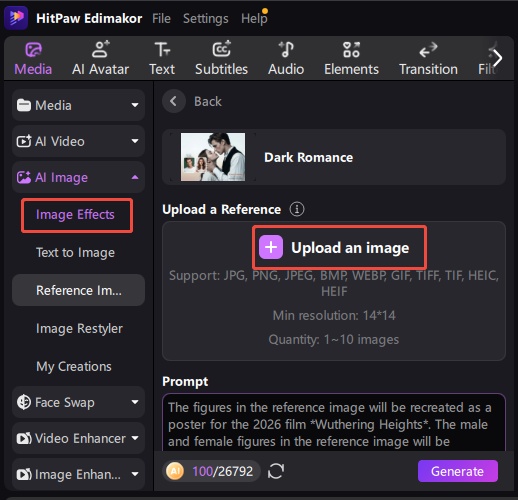Expand the Video Enhancer dropdown arrow
The image size is (518, 500).
[135, 438]
